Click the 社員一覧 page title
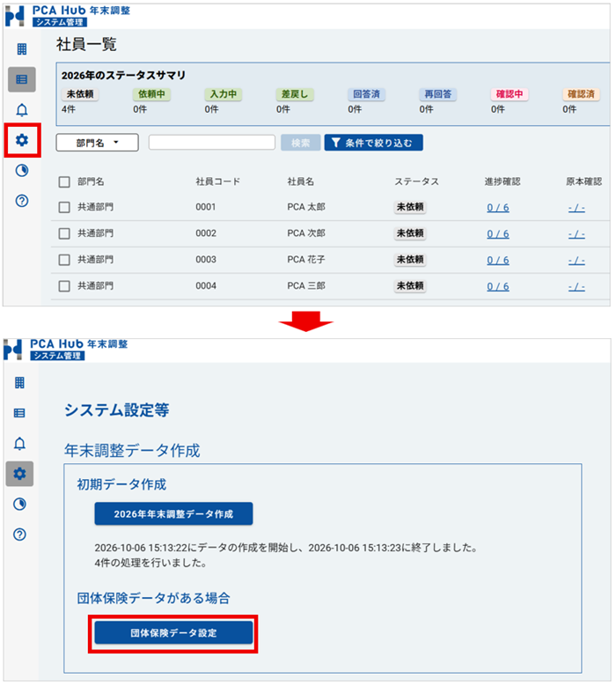Viewport: 616px width, 686px height. [86, 45]
